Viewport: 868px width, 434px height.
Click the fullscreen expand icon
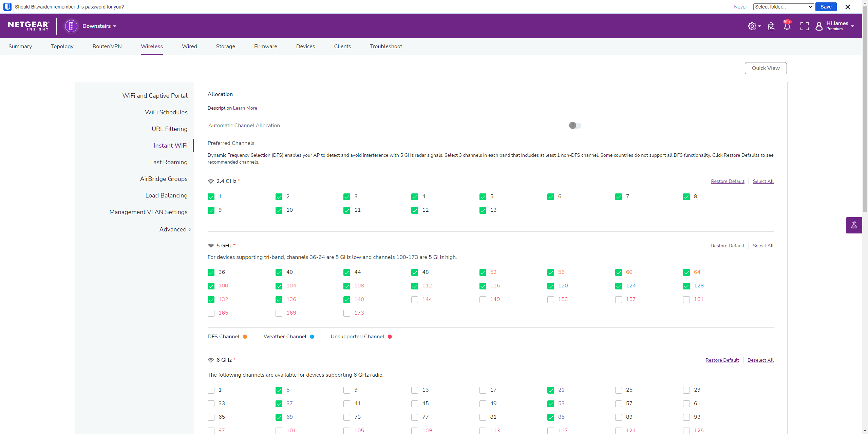(x=804, y=26)
